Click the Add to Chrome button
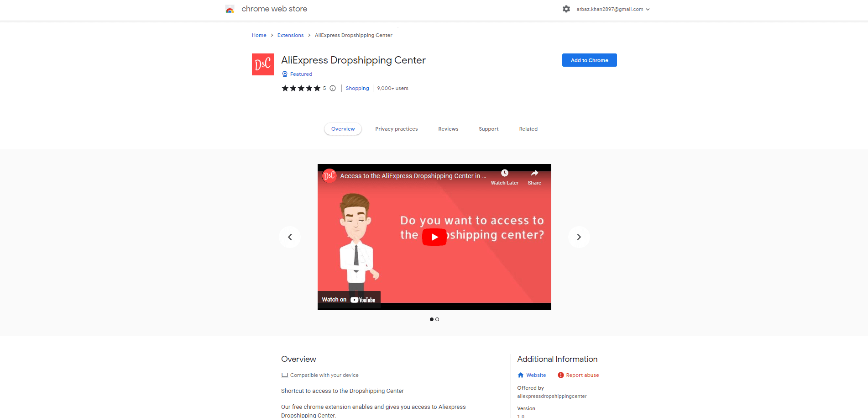Screen dimensions: 868x418 point(590,60)
